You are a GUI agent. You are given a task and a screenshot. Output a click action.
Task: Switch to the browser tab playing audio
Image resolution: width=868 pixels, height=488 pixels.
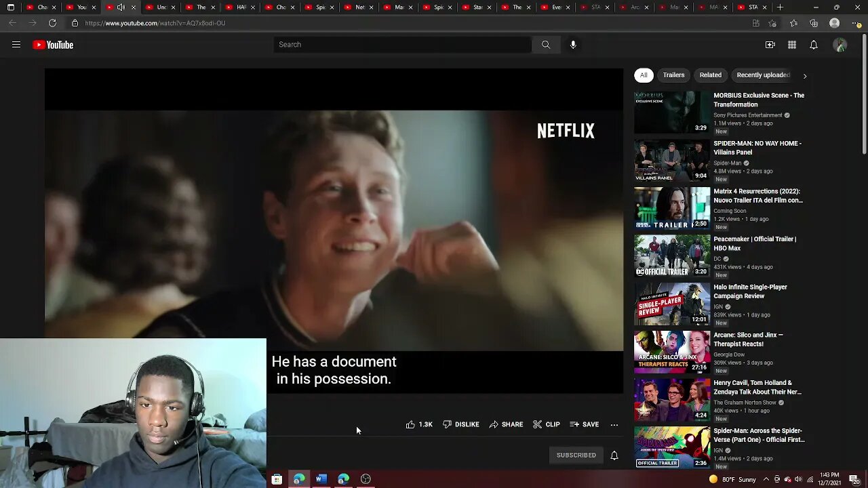(120, 7)
